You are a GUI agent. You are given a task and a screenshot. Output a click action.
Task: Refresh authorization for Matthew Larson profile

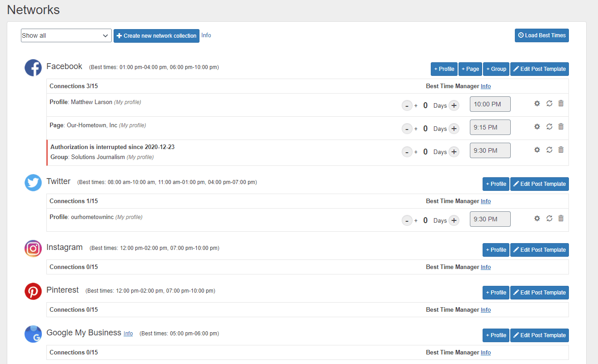point(549,103)
